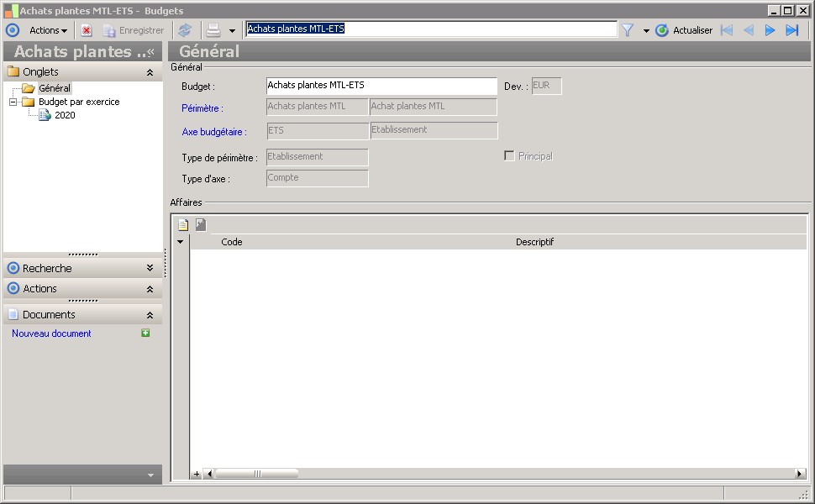Open the Actions menu in the toolbar
This screenshot has width=815, height=504.
coord(49,30)
